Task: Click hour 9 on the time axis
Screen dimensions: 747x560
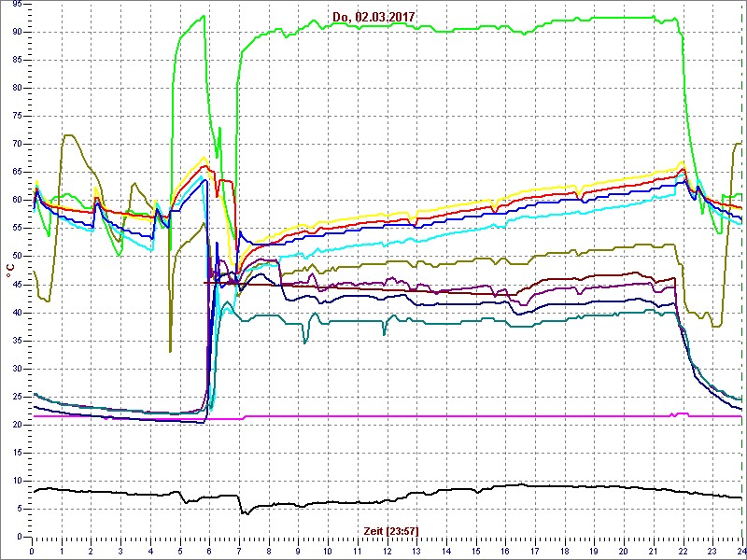Action: pyautogui.click(x=298, y=552)
